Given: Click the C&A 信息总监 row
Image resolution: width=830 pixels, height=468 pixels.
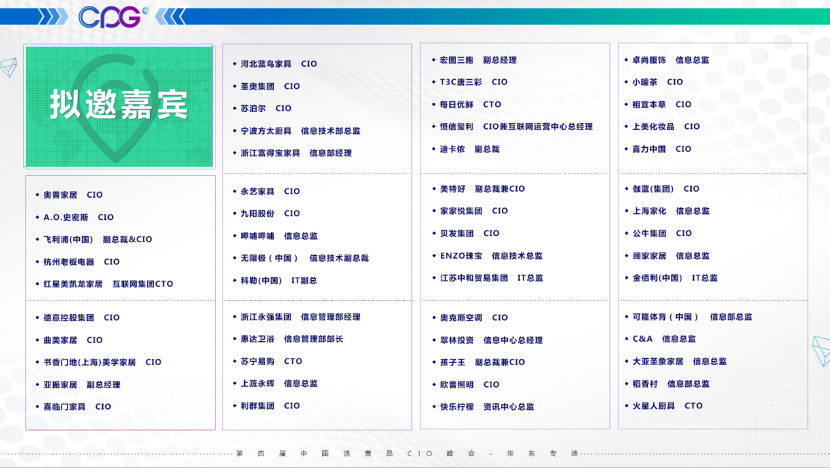Looking at the screenshot, I should coord(664,339).
